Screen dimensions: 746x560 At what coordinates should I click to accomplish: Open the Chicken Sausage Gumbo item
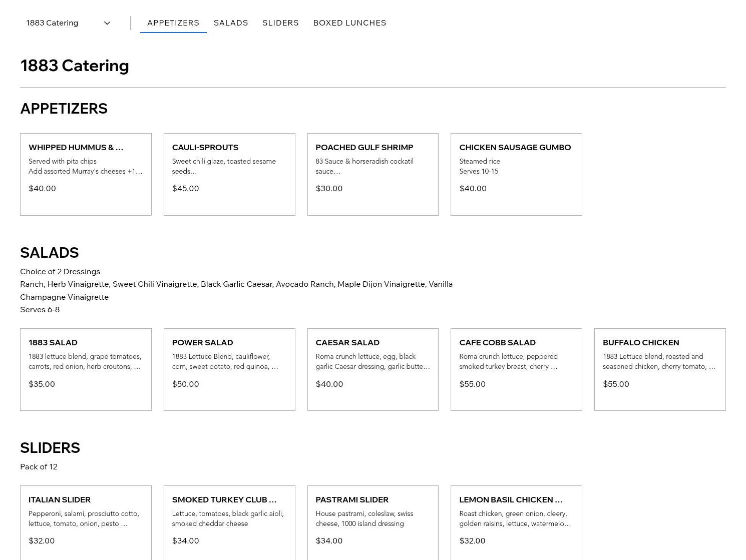point(516,174)
